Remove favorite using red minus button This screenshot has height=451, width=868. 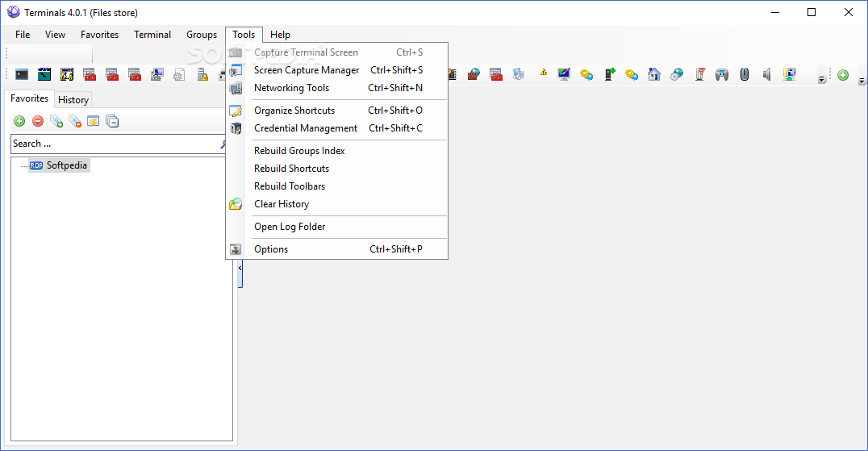pos(38,121)
